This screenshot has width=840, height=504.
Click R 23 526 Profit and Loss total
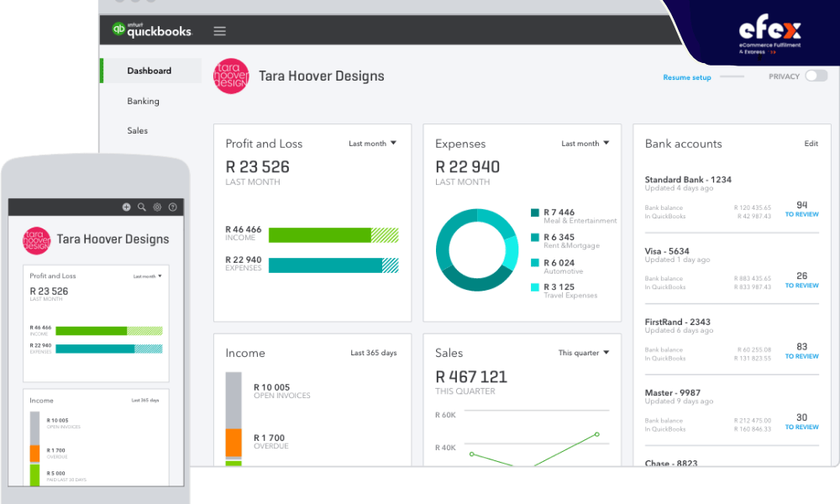[257, 167]
